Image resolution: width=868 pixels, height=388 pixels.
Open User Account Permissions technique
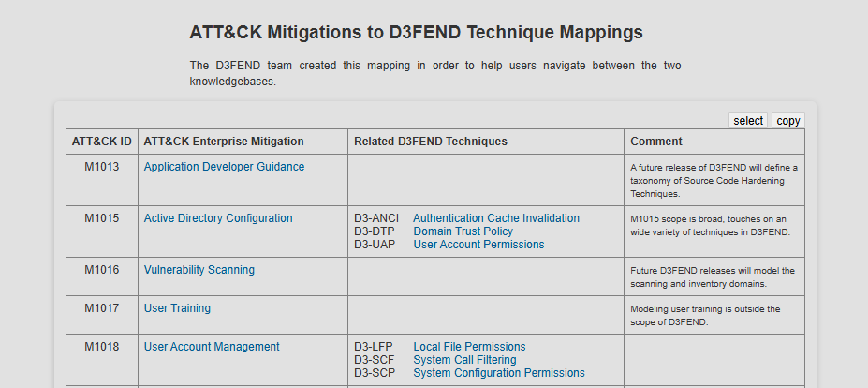[x=478, y=245]
